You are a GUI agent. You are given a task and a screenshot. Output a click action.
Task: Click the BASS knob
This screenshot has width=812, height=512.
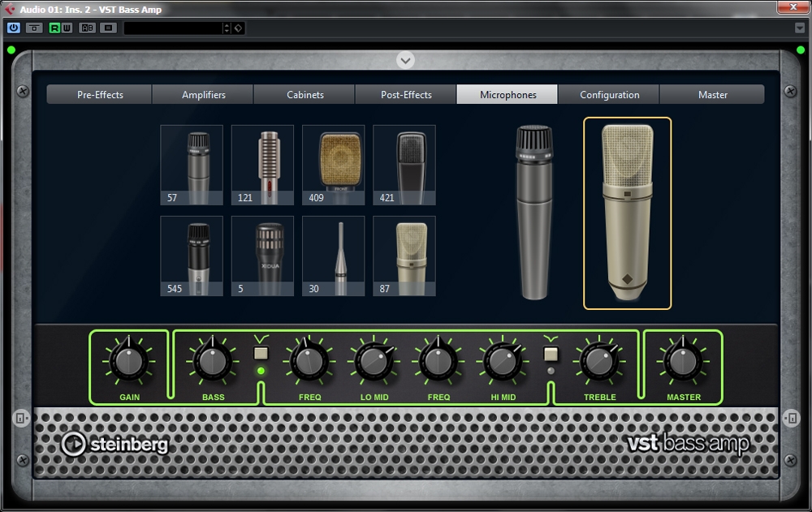212,361
